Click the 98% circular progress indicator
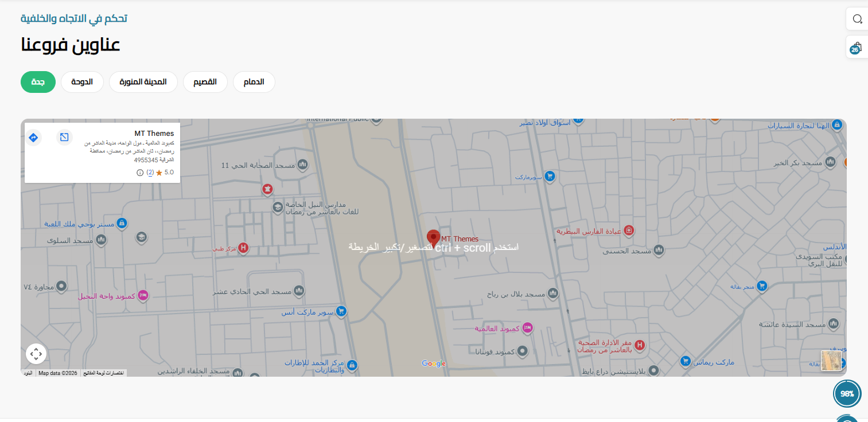The image size is (868, 422). point(847,394)
